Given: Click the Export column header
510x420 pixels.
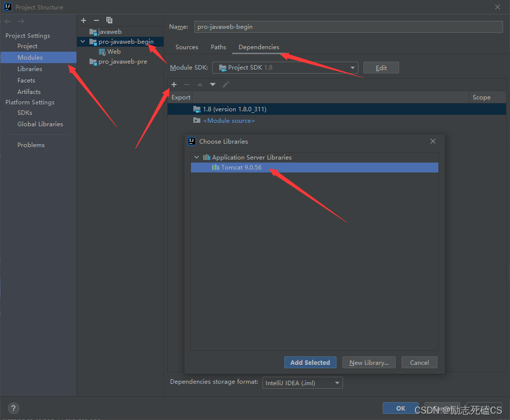Looking at the screenshot, I should [181, 97].
